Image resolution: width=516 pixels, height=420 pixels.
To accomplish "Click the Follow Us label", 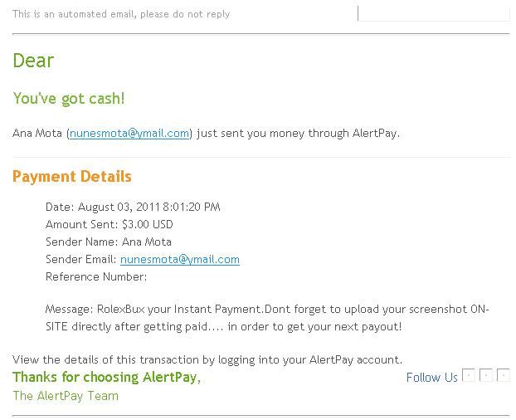I will [431, 377].
